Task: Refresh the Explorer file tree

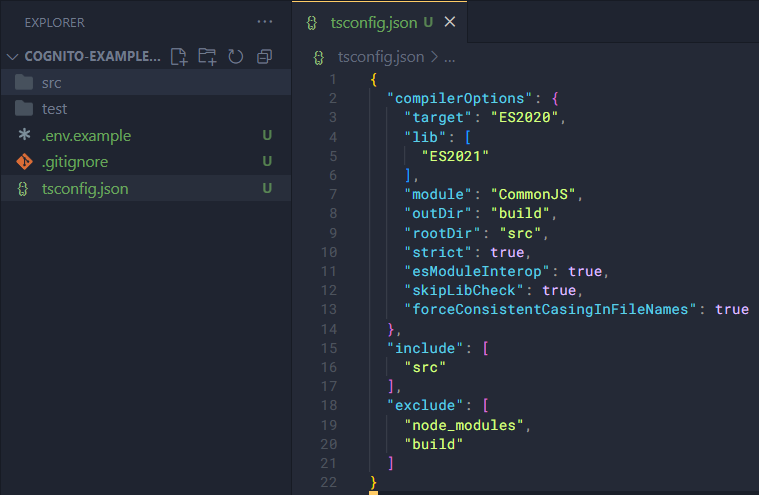Action: [236, 56]
